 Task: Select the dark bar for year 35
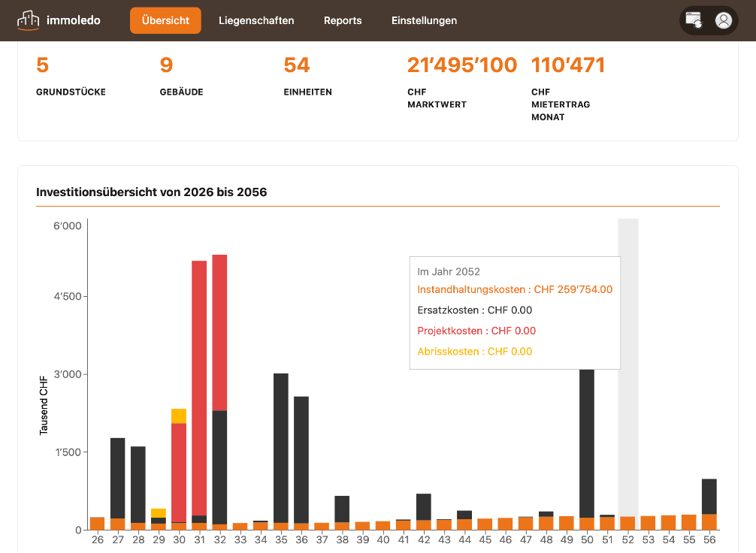click(x=280, y=448)
